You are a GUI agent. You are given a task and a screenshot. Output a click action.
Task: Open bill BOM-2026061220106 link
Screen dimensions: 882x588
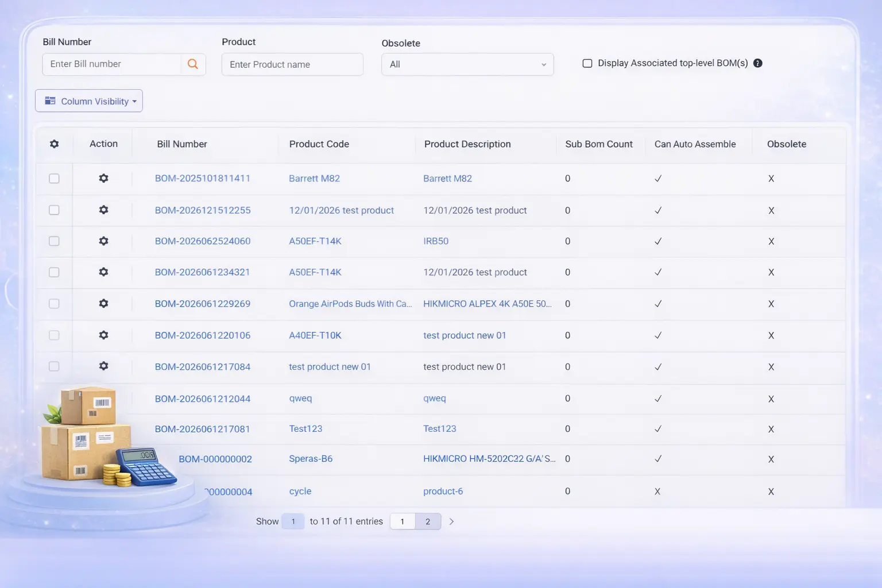click(x=203, y=335)
